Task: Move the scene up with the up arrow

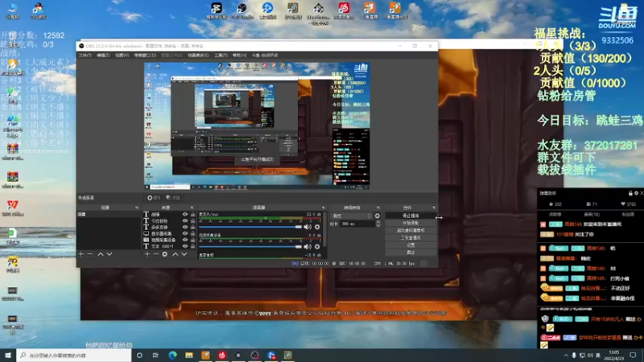Action: [100, 254]
